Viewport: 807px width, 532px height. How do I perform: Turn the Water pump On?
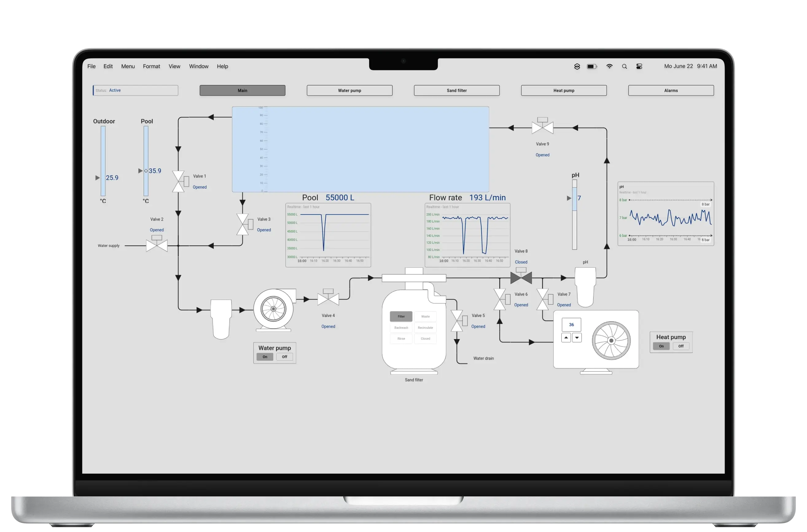pyautogui.click(x=265, y=357)
